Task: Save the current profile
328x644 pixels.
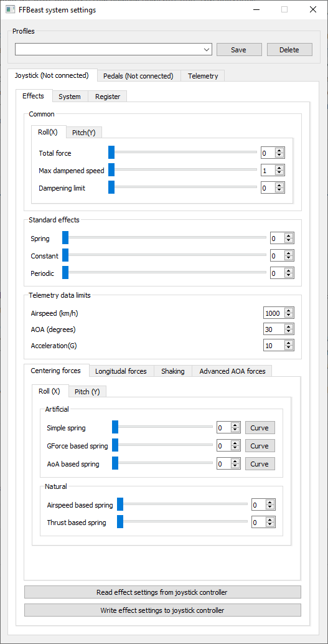Action: click(x=239, y=50)
